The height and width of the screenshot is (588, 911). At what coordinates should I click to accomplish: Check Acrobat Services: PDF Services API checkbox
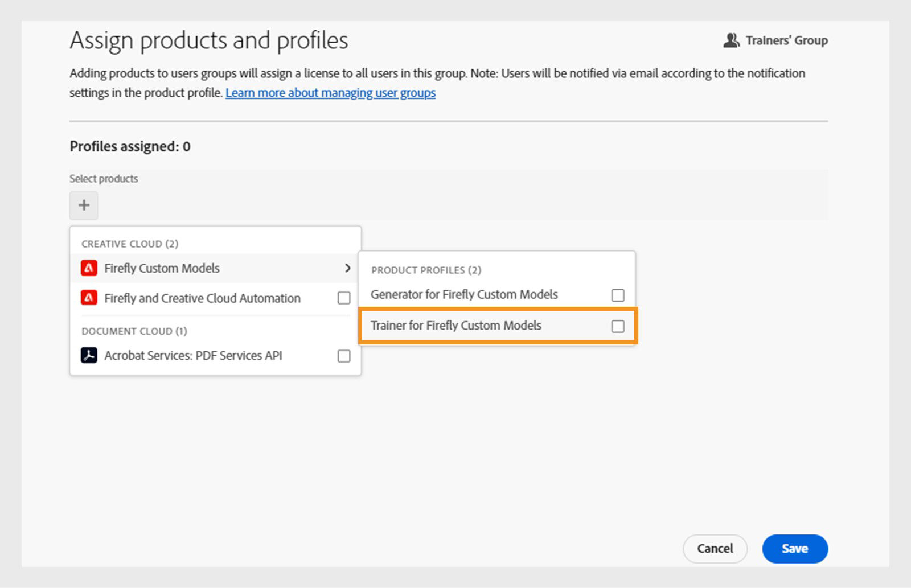pyautogui.click(x=344, y=356)
